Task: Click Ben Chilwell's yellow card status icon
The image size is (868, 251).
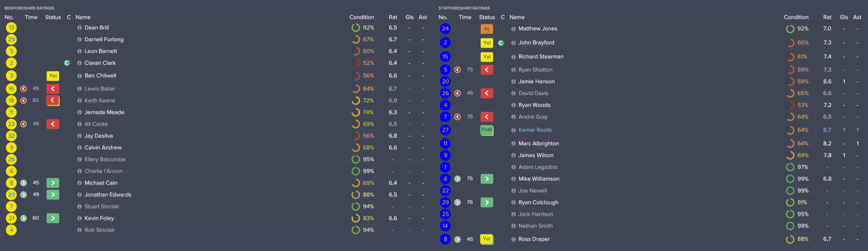Action: (x=53, y=76)
